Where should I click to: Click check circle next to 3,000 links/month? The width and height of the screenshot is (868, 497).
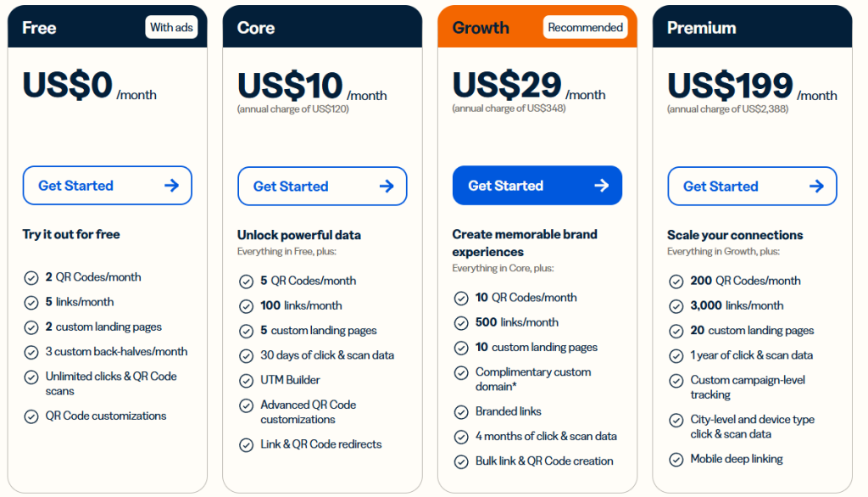(x=676, y=306)
